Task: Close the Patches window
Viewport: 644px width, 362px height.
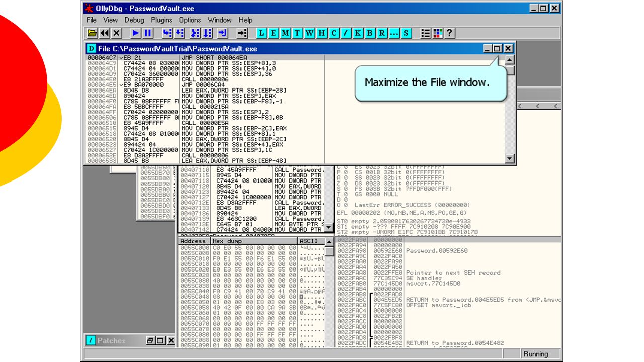Action: click(x=171, y=340)
